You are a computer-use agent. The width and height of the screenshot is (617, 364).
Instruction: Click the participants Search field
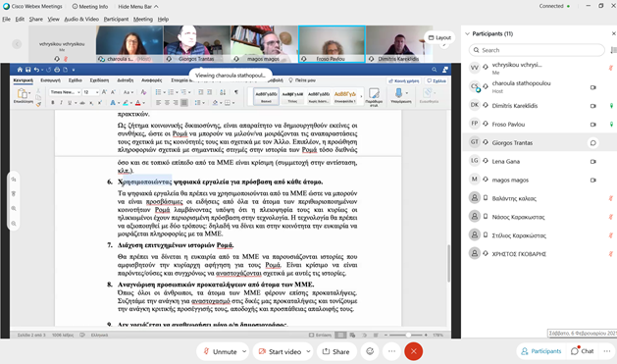(537, 50)
